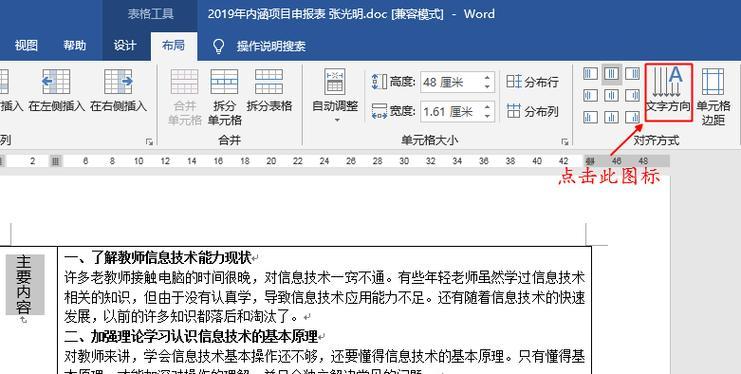Decrease the 高度 height value

(487, 87)
